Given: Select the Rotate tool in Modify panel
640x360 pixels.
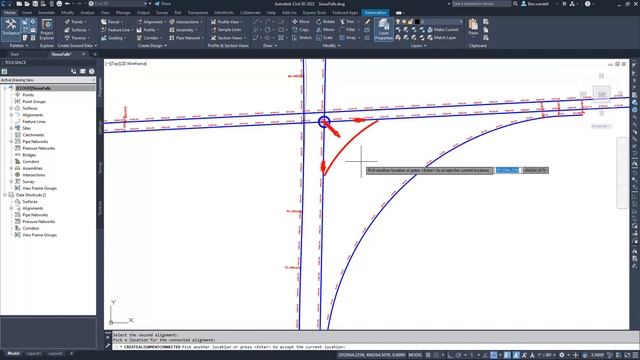Looking at the screenshot, I should pyautogui.click(x=325, y=22).
